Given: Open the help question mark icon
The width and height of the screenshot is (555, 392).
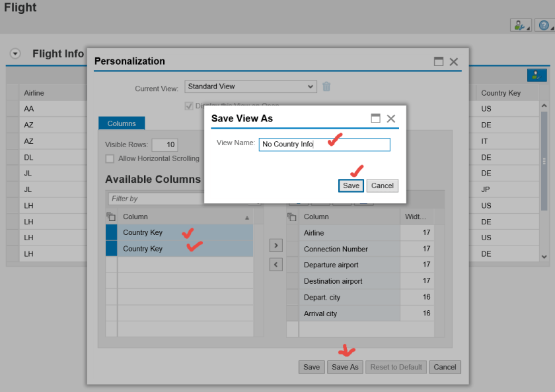Looking at the screenshot, I should pos(544,26).
